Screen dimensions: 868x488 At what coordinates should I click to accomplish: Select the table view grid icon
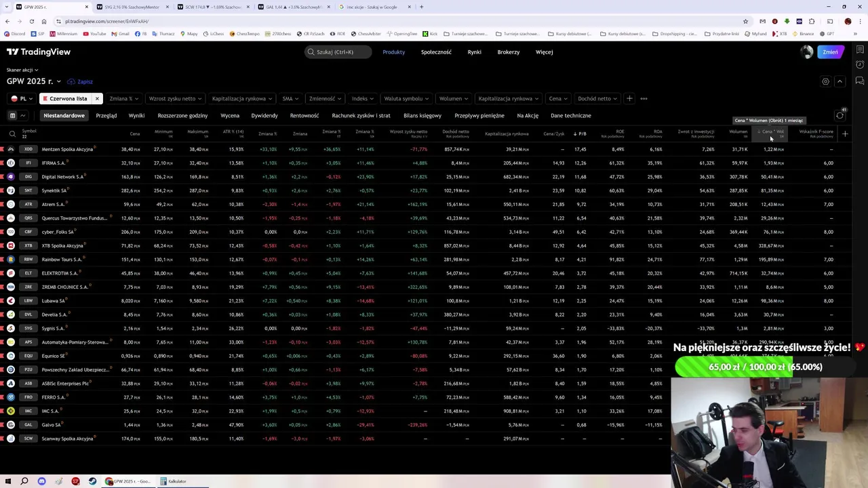pyautogui.click(x=12, y=115)
